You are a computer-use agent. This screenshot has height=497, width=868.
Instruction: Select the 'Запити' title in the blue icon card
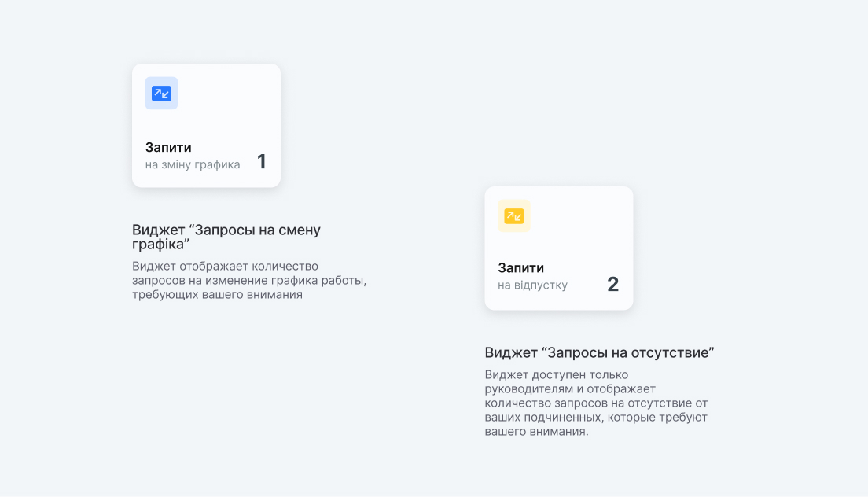click(x=168, y=147)
